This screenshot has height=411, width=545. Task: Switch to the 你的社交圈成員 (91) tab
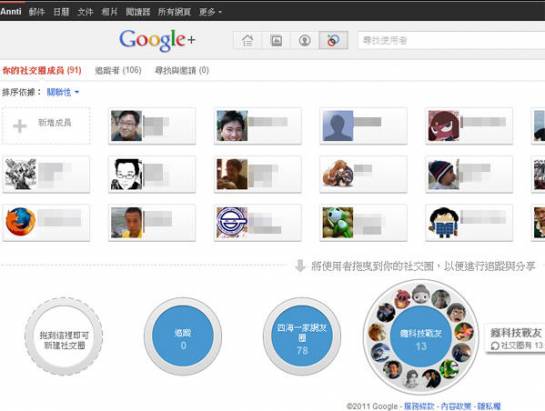tap(42, 71)
